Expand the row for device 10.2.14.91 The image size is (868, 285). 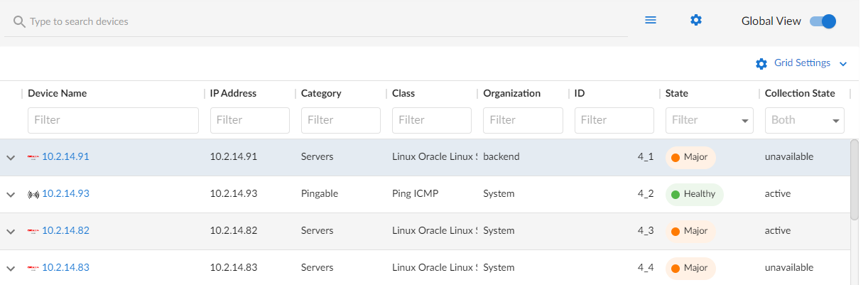pos(11,157)
